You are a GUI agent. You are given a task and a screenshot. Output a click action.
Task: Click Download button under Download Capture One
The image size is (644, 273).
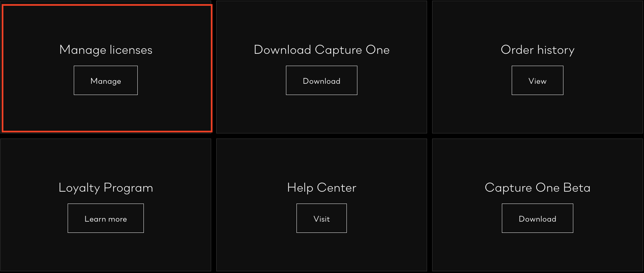click(322, 80)
